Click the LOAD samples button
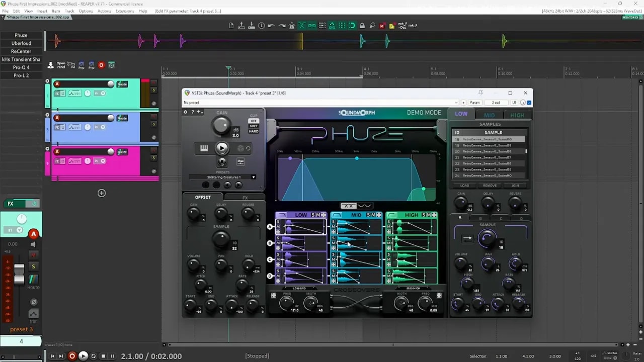The height and width of the screenshot is (362, 644). click(x=464, y=186)
